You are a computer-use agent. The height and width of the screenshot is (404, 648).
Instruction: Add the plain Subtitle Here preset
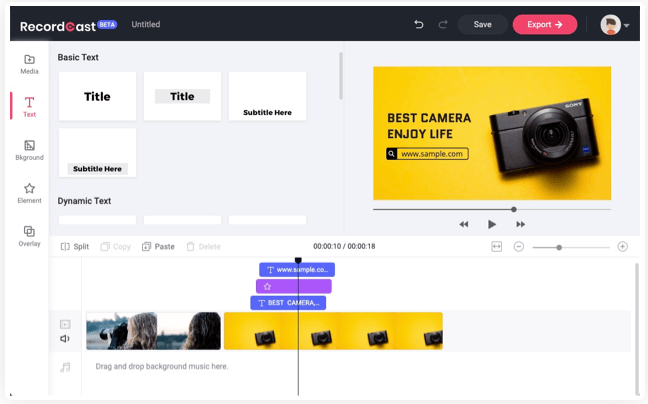(x=267, y=96)
